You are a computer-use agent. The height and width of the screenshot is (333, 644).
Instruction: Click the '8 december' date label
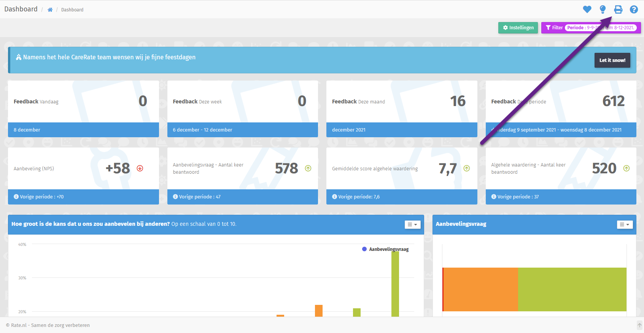coord(27,130)
